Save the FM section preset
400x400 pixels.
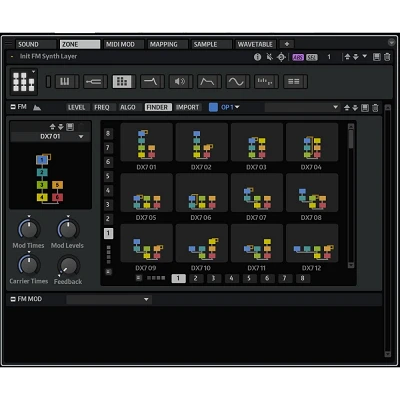point(365,108)
